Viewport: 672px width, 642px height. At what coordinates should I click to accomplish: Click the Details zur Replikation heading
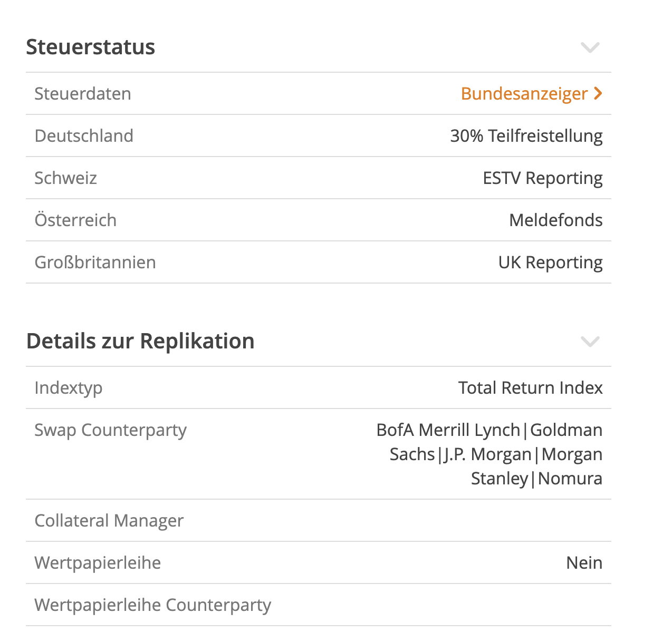pos(140,341)
